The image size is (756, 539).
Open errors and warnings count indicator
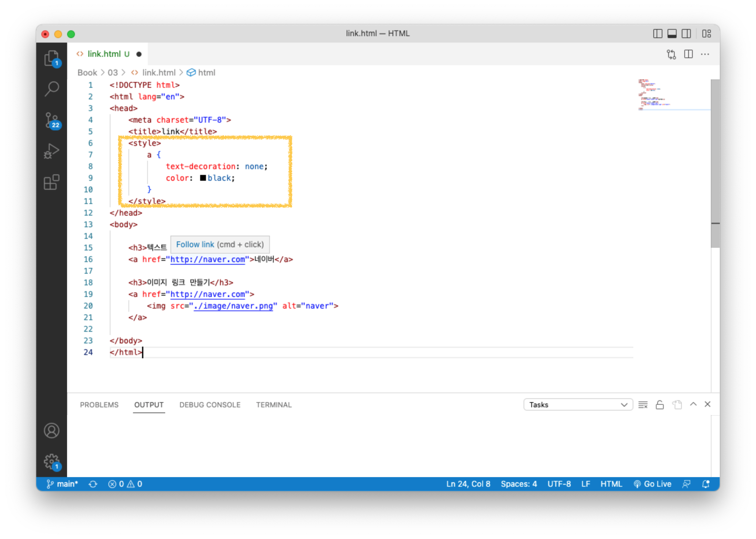pyautogui.click(x=125, y=484)
